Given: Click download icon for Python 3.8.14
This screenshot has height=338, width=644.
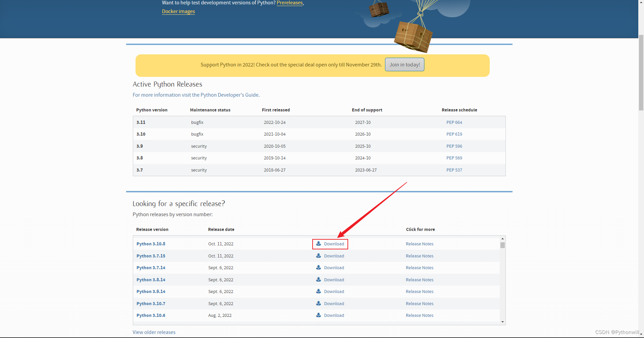Looking at the screenshot, I should pos(319,280).
